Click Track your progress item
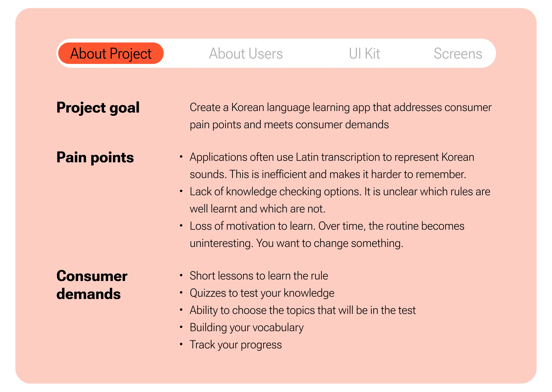The height and width of the screenshot is (392, 552). [x=236, y=345]
